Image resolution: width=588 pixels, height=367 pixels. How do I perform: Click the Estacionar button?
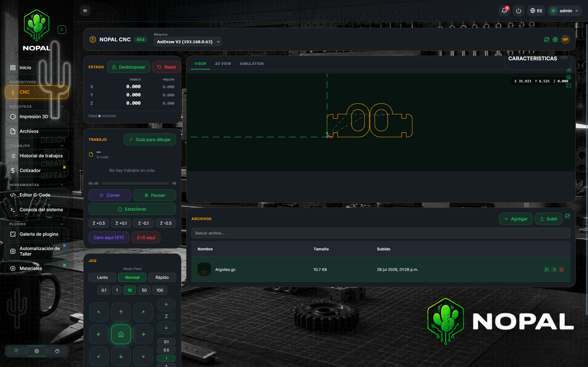pyautogui.click(x=132, y=209)
